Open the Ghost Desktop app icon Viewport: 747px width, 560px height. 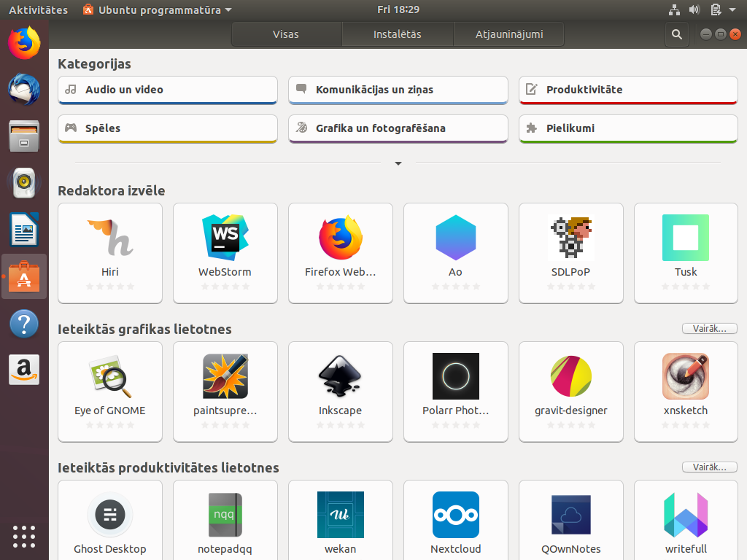(x=110, y=515)
